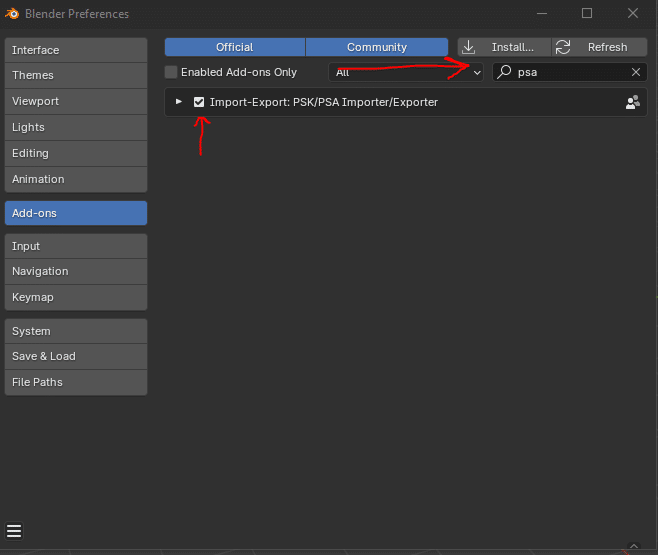Go to the System section
Screen dimensions: 658x555
[x=76, y=331]
